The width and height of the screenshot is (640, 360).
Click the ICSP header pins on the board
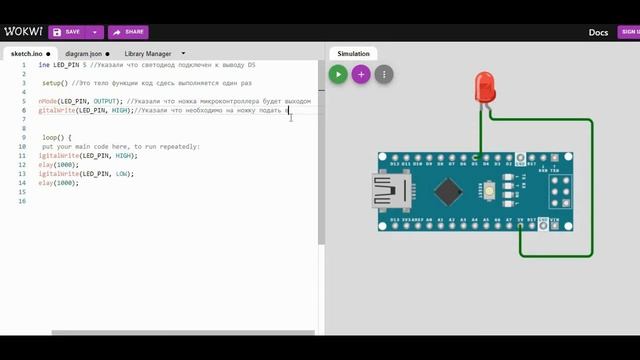[560, 191]
